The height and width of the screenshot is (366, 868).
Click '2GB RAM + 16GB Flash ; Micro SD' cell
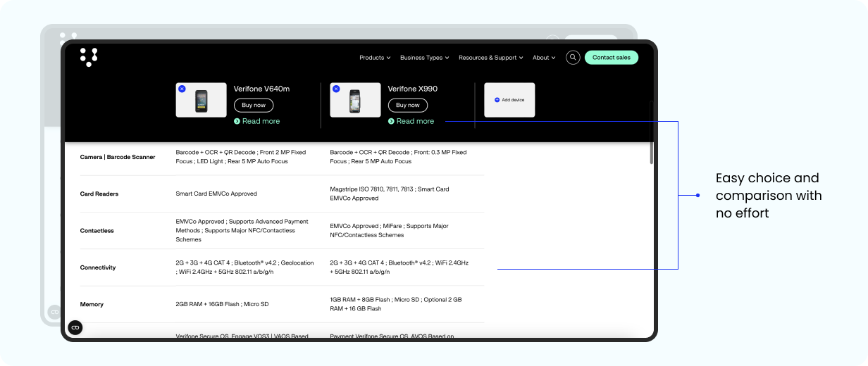[x=222, y=304]
